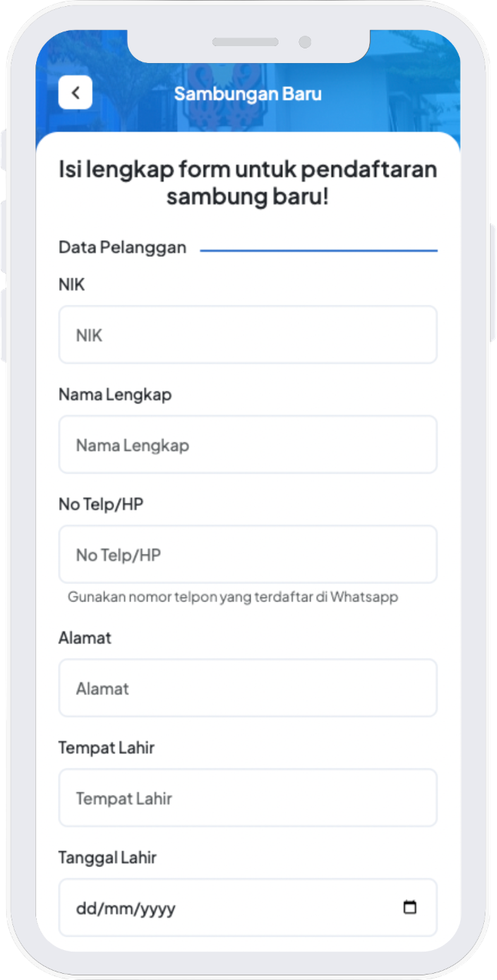Click the blue divider line beside Data Pelanggan
The image size is (497, 980).
319,251
